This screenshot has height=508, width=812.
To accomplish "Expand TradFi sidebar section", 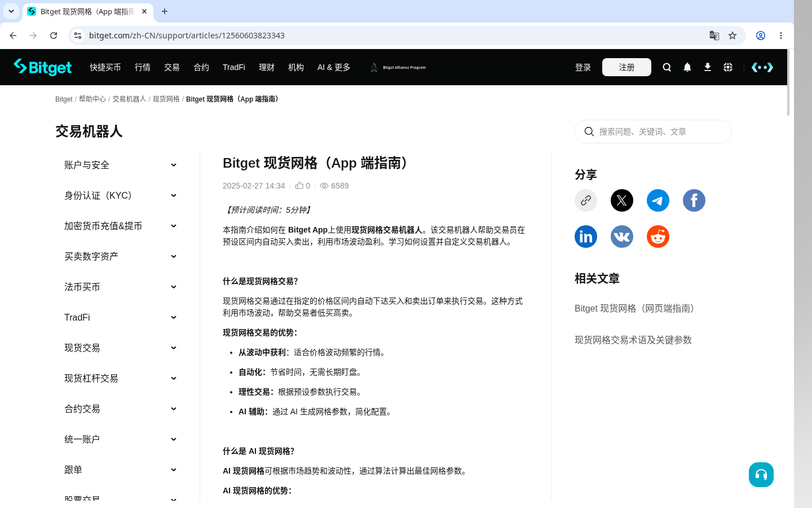I will coord(121,317).
